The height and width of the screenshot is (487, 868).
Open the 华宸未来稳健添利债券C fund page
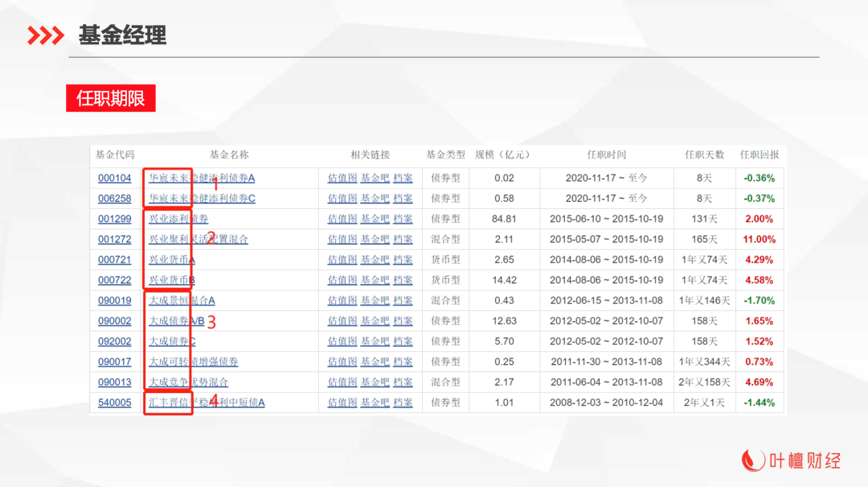pos(202,198)
